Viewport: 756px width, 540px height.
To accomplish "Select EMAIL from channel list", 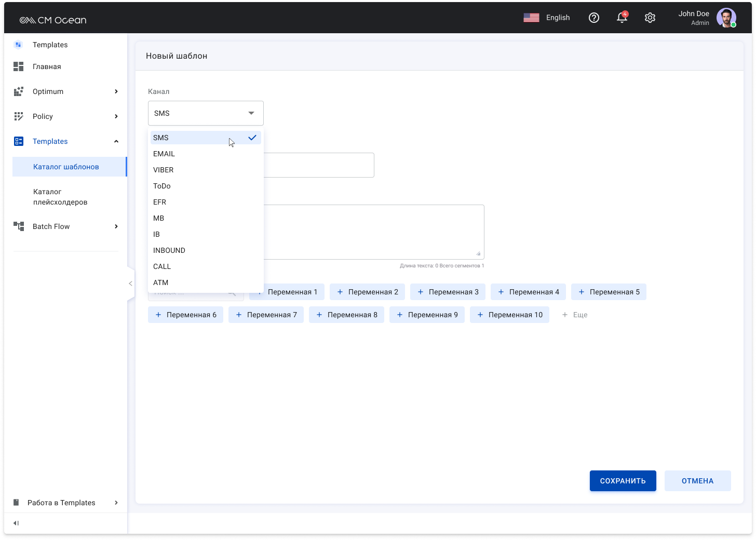I will pyautogui.click(x=164, y=154).
